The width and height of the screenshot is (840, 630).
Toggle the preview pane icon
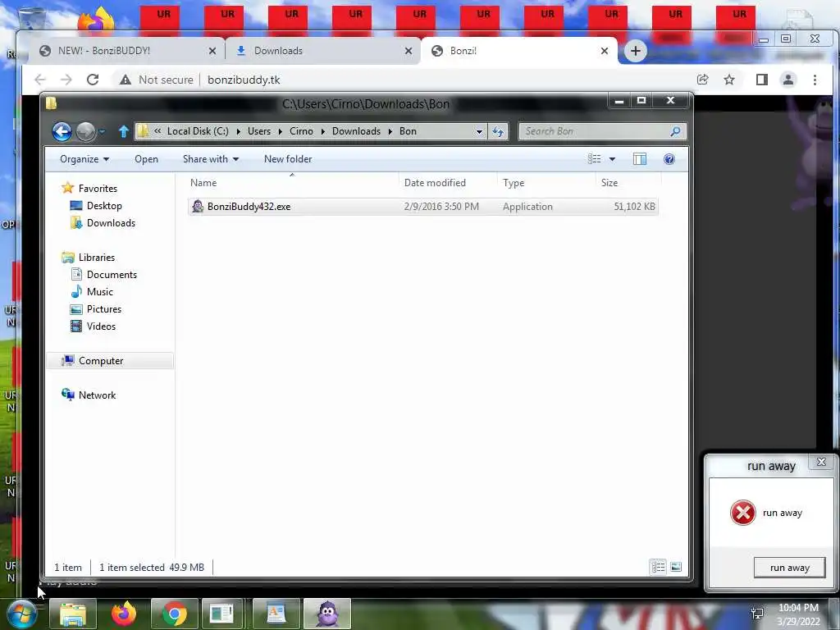point(640,159)
